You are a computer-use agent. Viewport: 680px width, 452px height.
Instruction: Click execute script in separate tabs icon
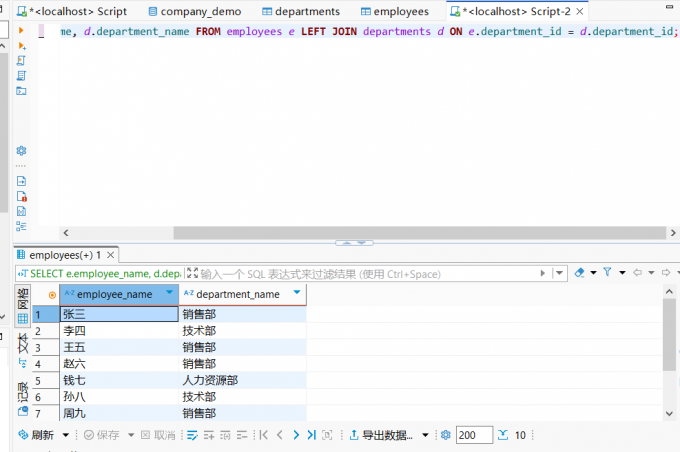(21, 76)
